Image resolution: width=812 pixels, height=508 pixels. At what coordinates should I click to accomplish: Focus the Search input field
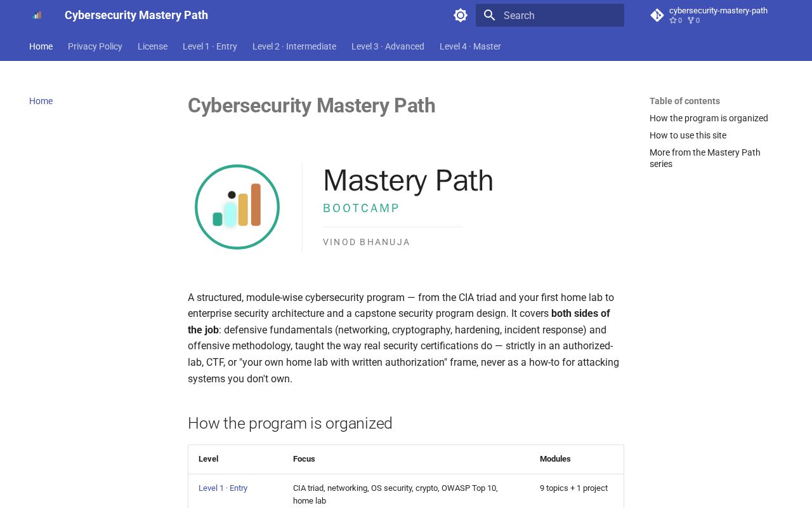[x=550, y=15]
